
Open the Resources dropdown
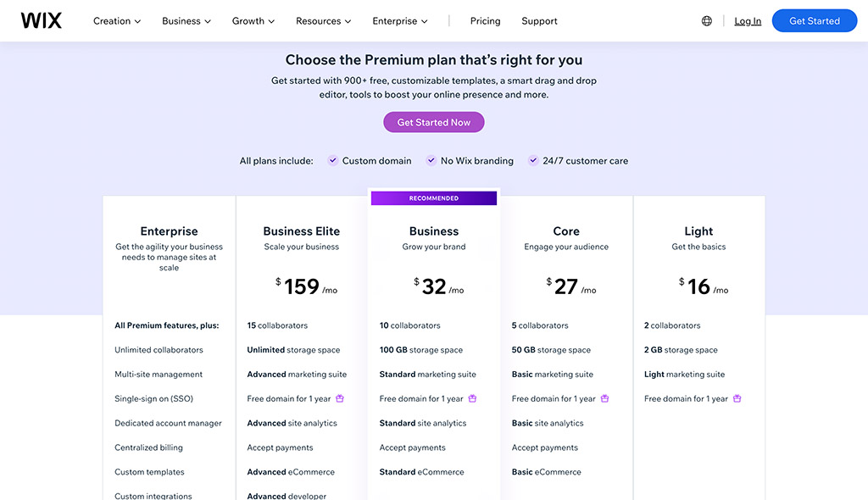(x=323, y=20)
